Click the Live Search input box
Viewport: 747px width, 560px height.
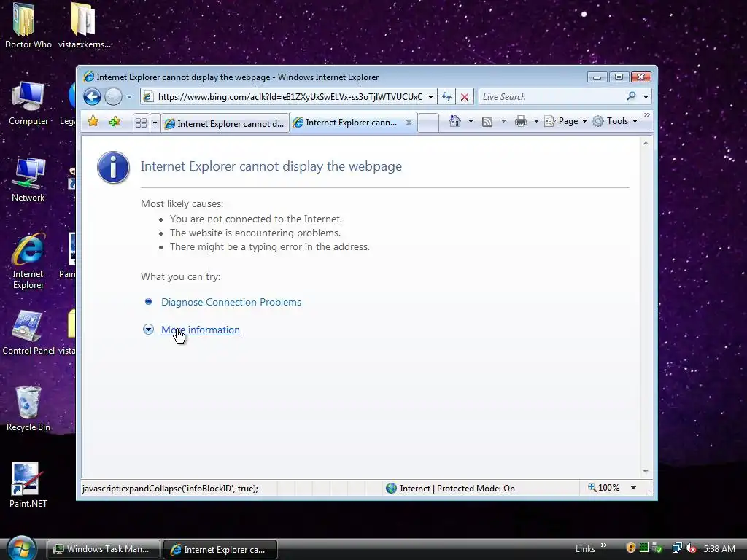click(x=551, y=97)
